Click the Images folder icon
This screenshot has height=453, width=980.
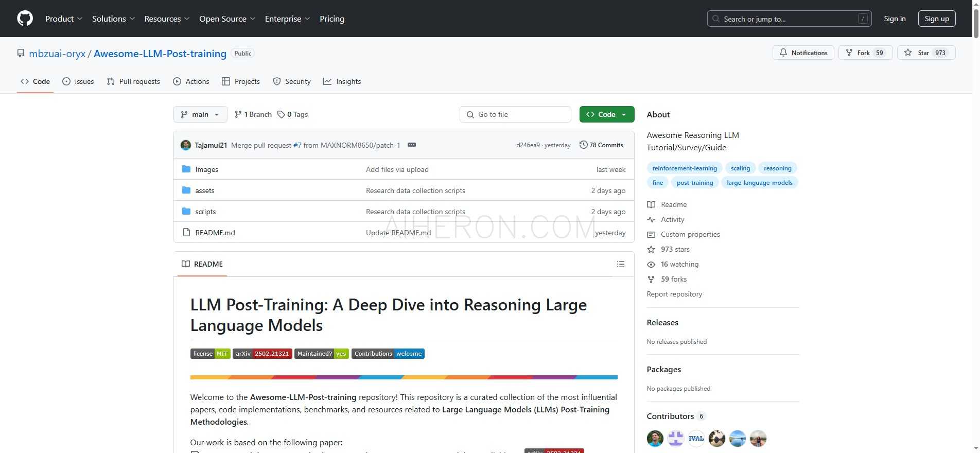pyautogui.click(x=186, y=169)
